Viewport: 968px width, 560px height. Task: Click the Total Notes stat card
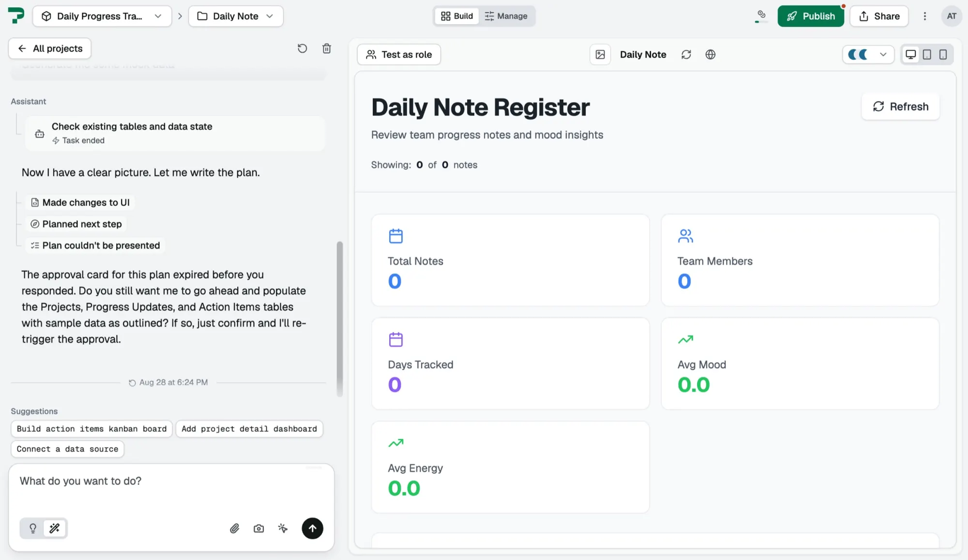coord(510,260)
